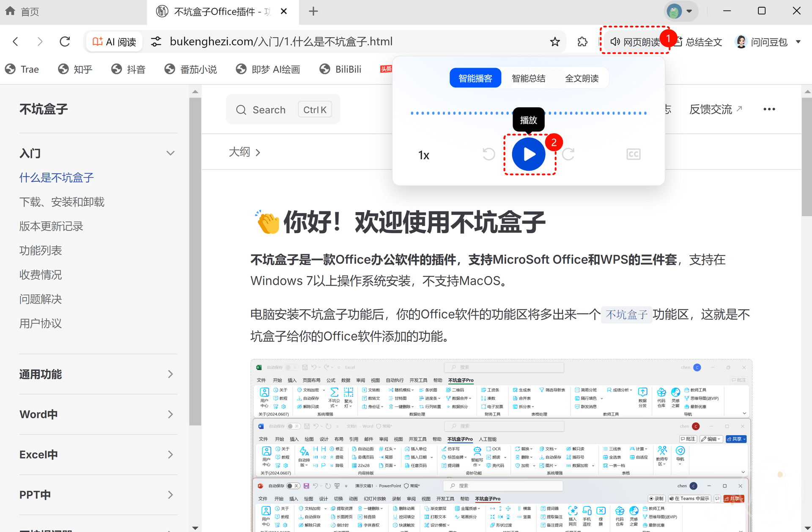
Task: Click the Office ribbon screenshot image
Action: (501, 445)
